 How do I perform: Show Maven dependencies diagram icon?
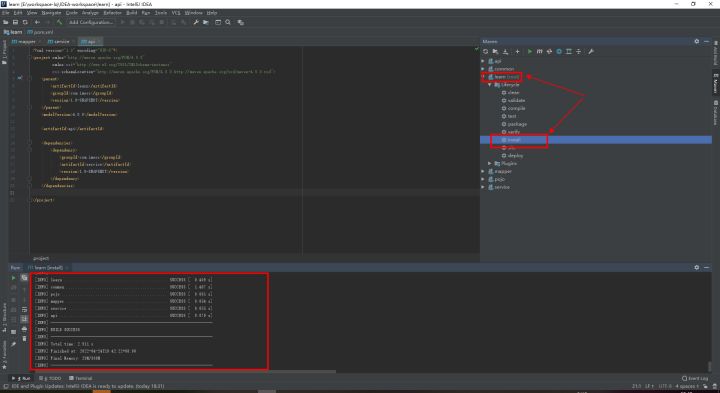pos(568,51)
